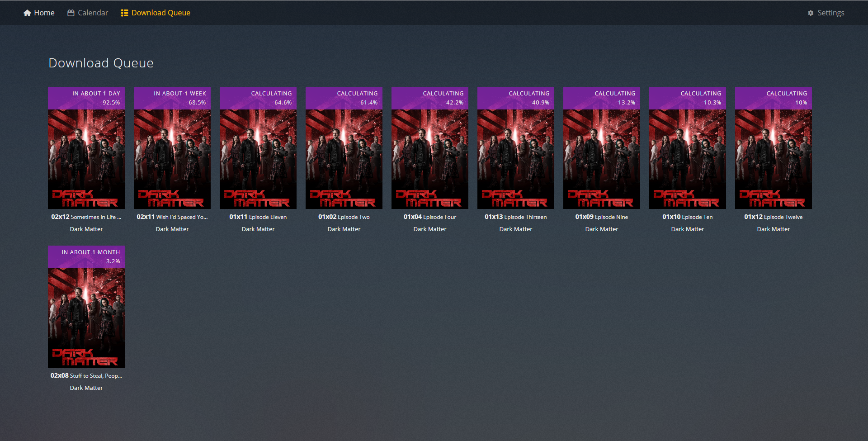This screenshot has height=441, width=868.
Task: Click the 64.6% progress banner
Action: click(258, 98)
